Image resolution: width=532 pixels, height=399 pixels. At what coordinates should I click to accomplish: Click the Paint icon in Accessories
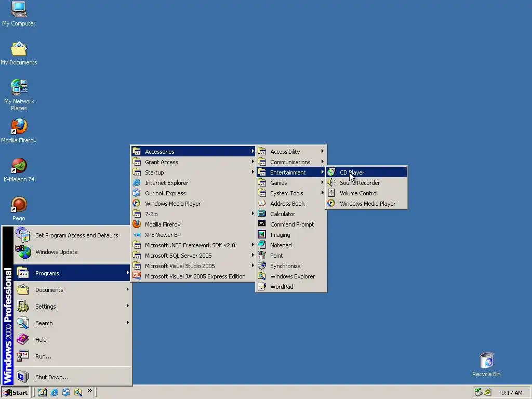click(x=262, y=256)
